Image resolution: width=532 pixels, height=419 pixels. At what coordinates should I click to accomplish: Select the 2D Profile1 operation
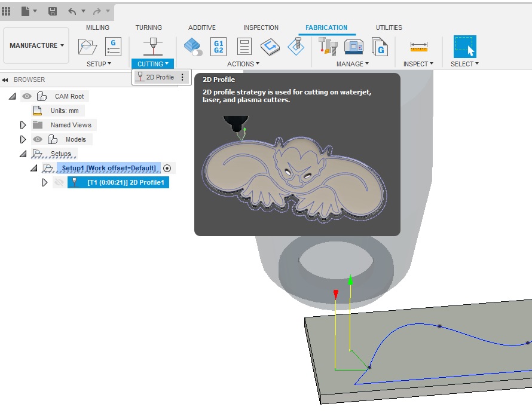[x=118, y=182]
